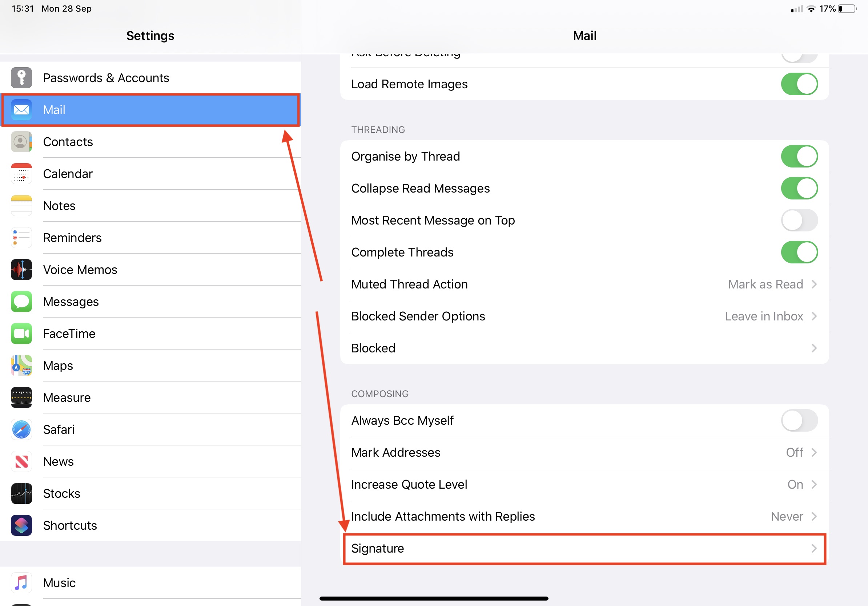Tap the FaceTime camera icon
868x606 pixels.
pos(21,334)
